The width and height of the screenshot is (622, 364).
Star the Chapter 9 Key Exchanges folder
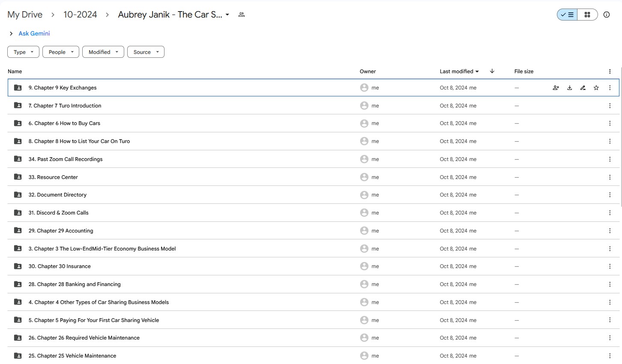click(596, 88)
